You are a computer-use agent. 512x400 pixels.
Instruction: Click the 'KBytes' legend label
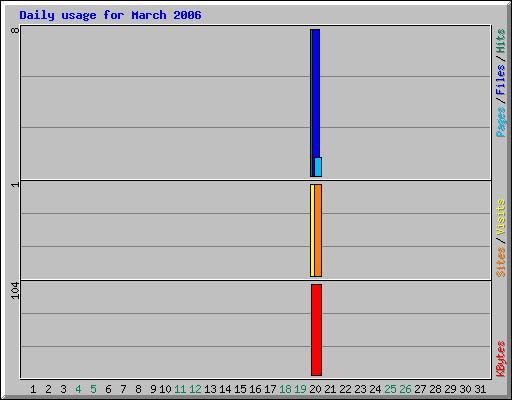(500, 359)
